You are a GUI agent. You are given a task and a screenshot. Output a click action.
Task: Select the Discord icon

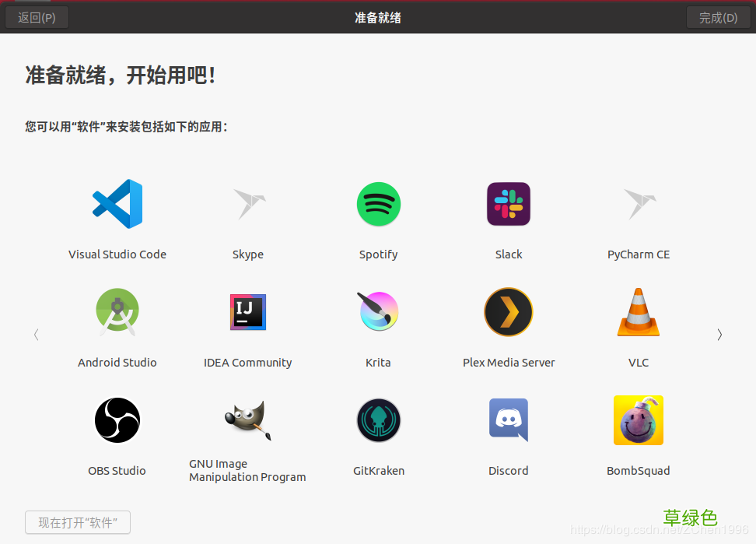[508, 420]
